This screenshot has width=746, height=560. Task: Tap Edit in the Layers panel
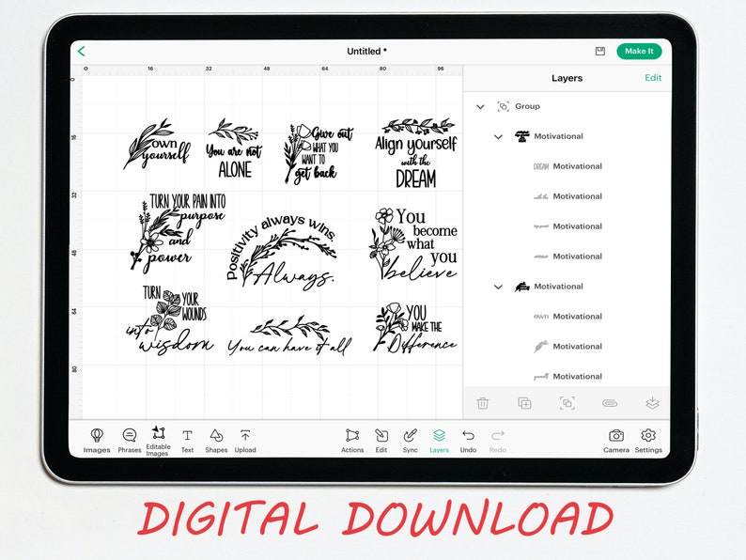pos(653,78)
